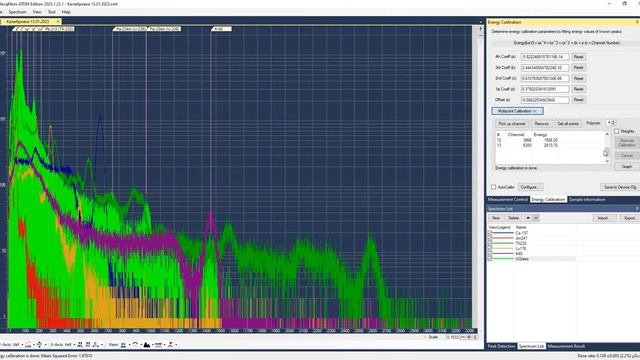
Task: Click the dashed-lines View icon
Action: pos(158,345)
